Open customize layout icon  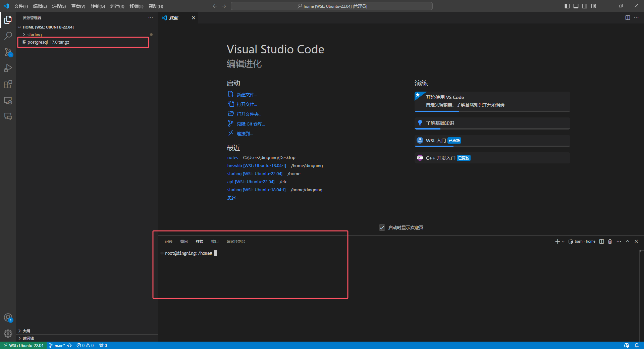[594, 6]
